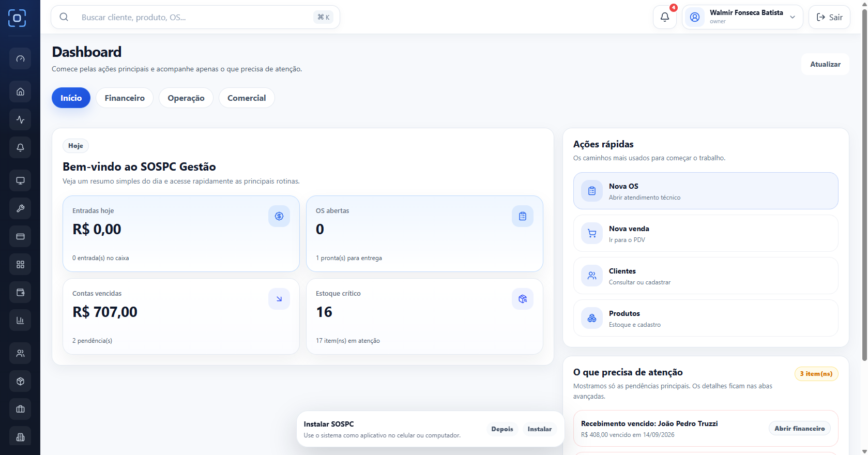Open the bell alerts icon in sidebar
The image size is (868, 455).
(x=20, y=147)
